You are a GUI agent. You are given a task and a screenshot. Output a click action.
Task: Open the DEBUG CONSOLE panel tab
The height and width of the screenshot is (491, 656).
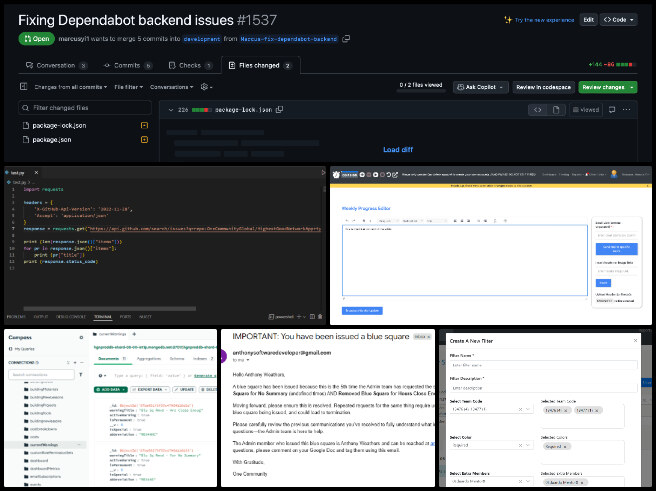(71, 317)
